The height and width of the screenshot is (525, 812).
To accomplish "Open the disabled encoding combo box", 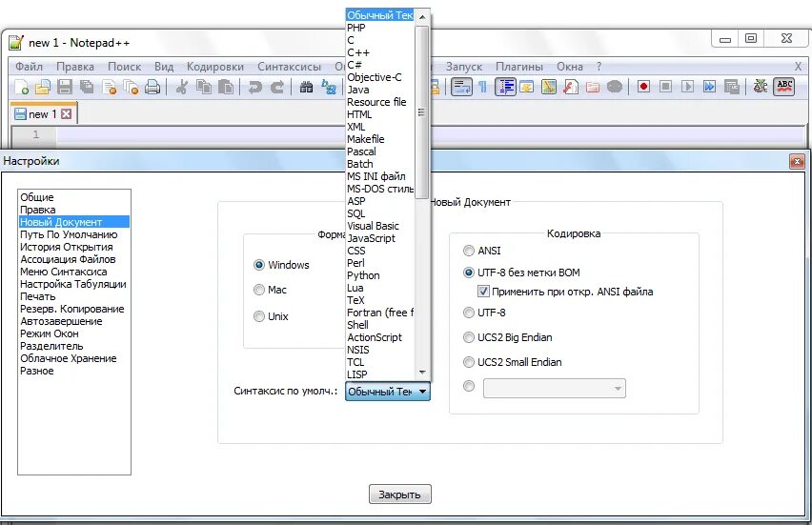I will click(554, 389).
